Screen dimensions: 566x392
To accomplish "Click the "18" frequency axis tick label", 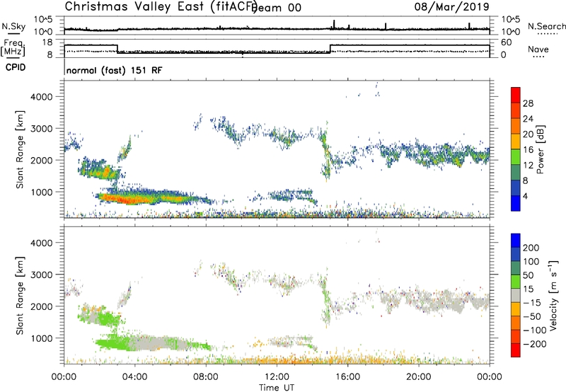I will 47,42.
